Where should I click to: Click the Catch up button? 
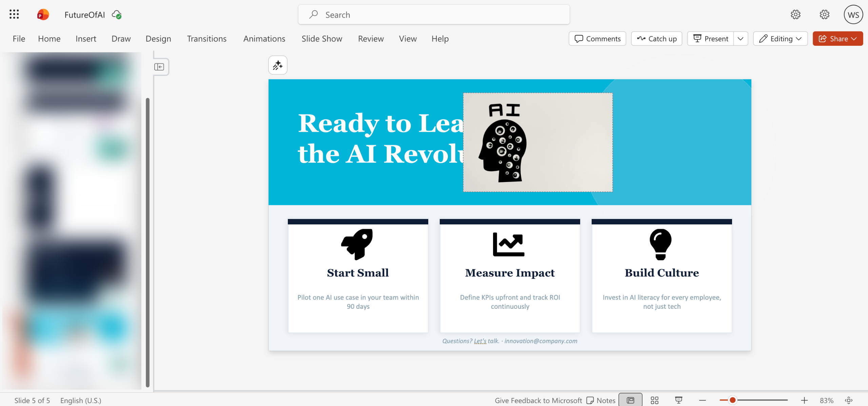(x=656, y=39)
